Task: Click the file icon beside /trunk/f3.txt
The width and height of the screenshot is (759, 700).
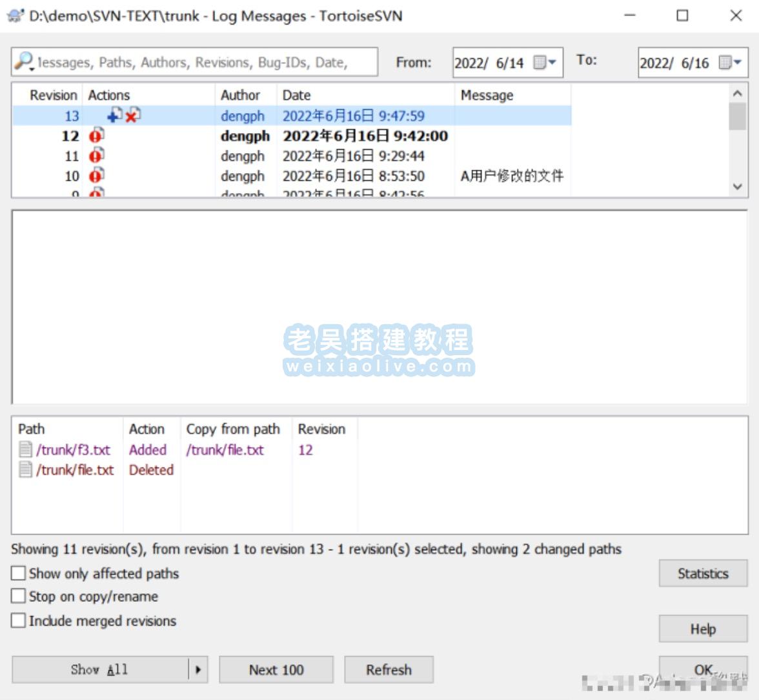Action: (26, 449)
